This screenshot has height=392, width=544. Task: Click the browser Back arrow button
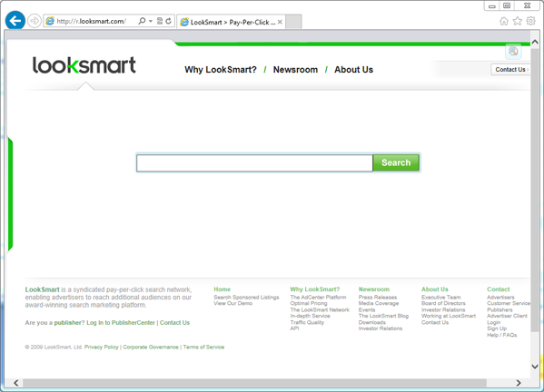click(15, 21)
